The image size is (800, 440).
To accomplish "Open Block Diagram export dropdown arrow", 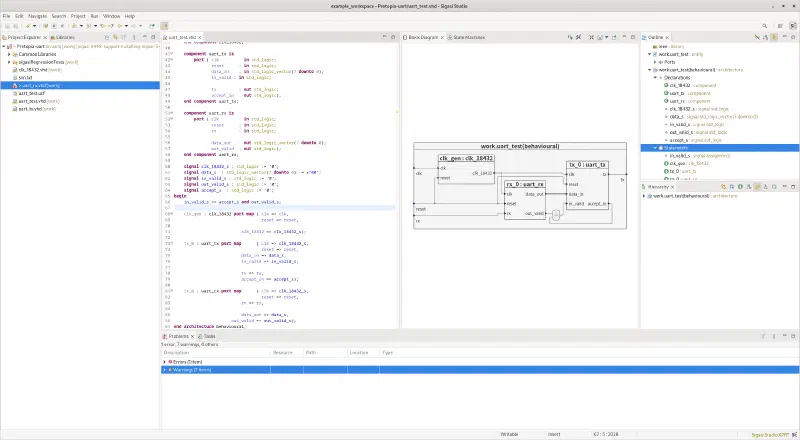I will click(606, 37).
